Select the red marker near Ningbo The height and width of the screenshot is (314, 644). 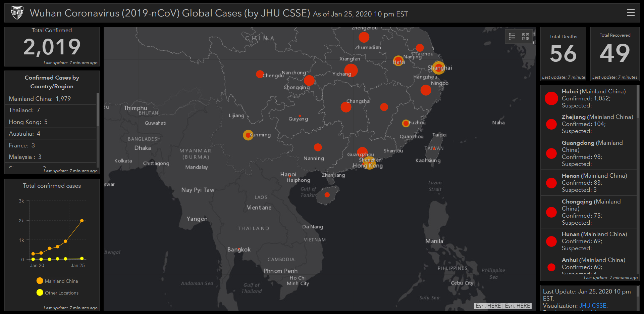coord(426,90)
